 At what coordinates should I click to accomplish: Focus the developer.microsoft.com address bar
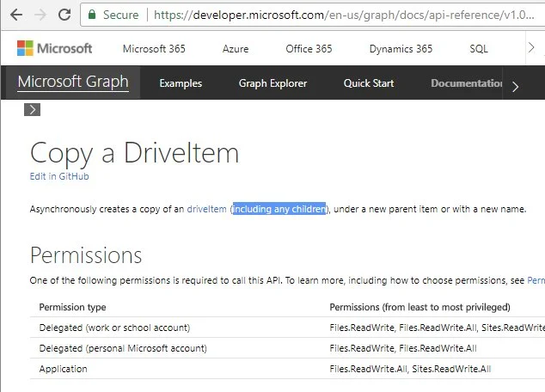pos(344,15)
